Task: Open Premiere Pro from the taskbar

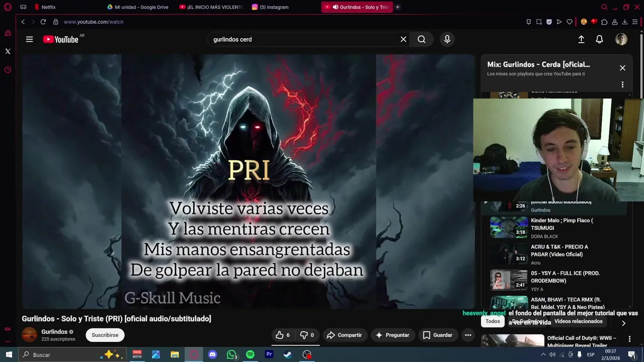Action: (x=269, y=354)
